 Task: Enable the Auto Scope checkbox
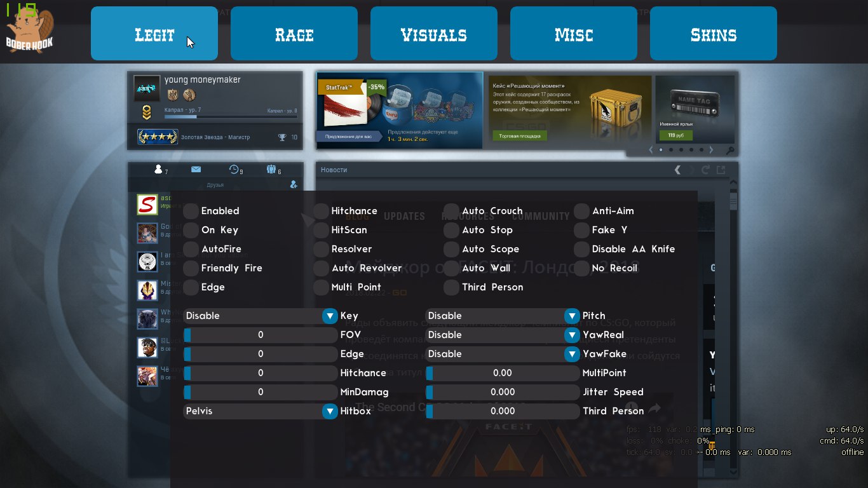coord(451,249)
